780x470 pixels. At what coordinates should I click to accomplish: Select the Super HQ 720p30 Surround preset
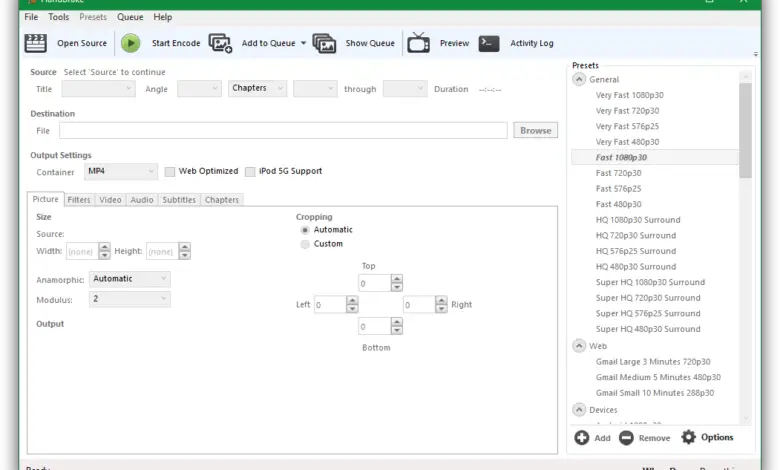(648, 298)
